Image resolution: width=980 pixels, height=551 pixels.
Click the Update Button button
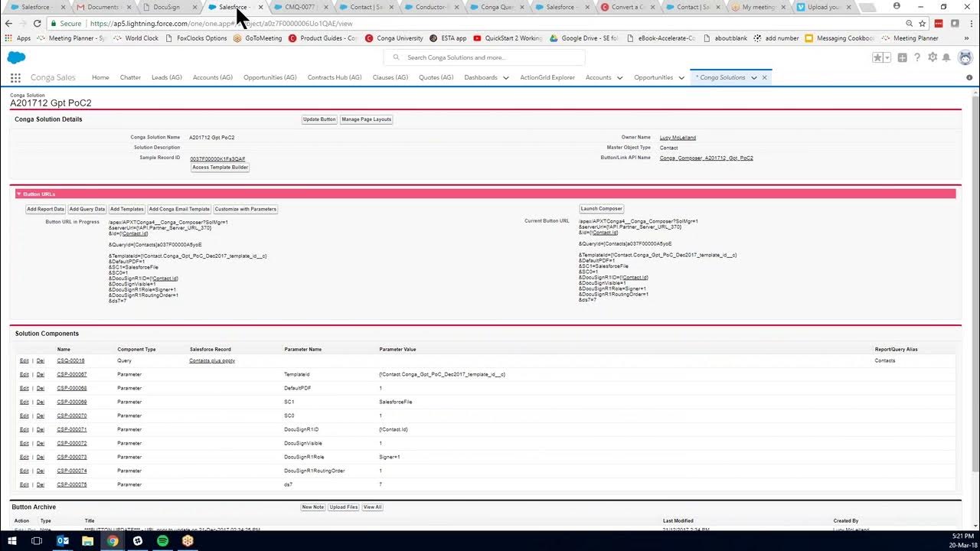pyautogui.click(x=319, y=119)
